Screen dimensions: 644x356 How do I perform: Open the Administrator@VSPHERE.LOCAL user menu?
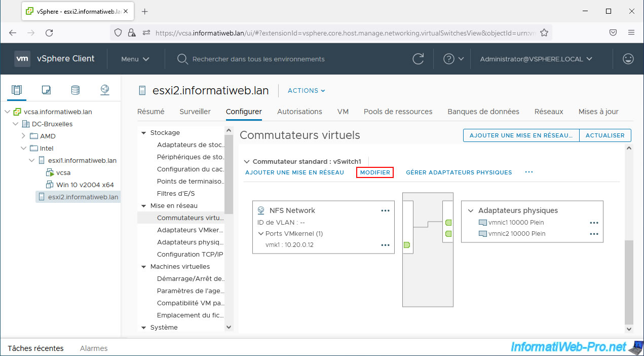[x=536, y=59]
